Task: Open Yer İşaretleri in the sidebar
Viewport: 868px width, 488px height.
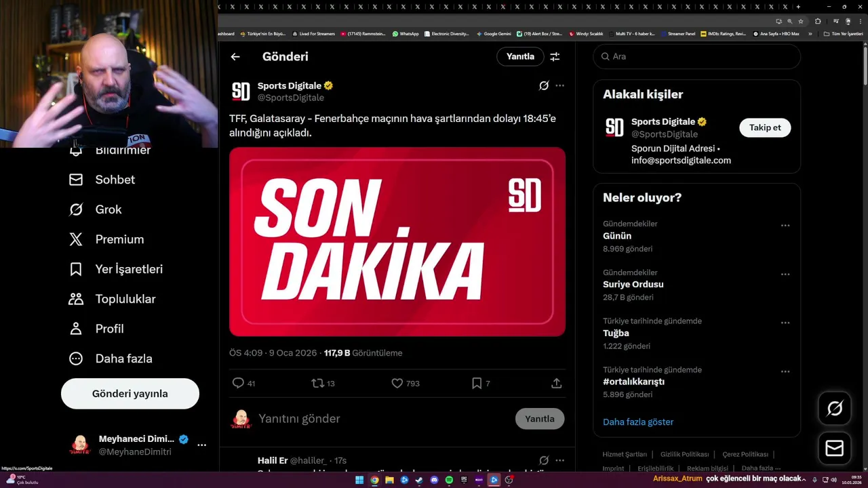Action: [x=116, y=269]
